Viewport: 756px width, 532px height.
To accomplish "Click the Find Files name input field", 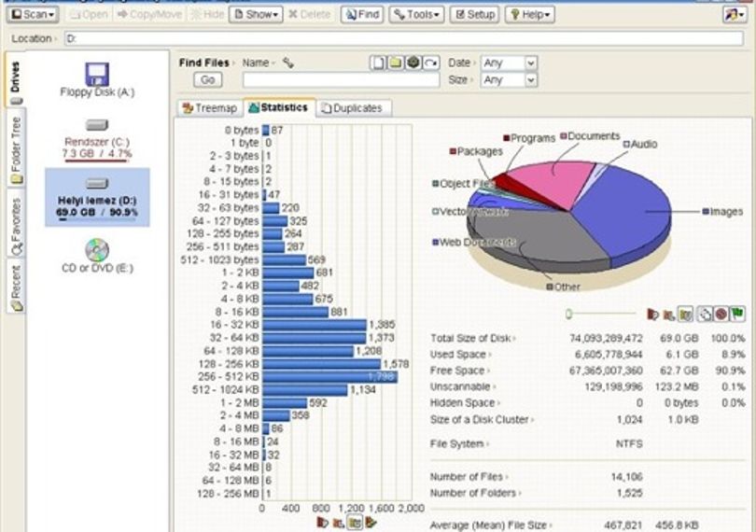I will click(x=342, y=79).
